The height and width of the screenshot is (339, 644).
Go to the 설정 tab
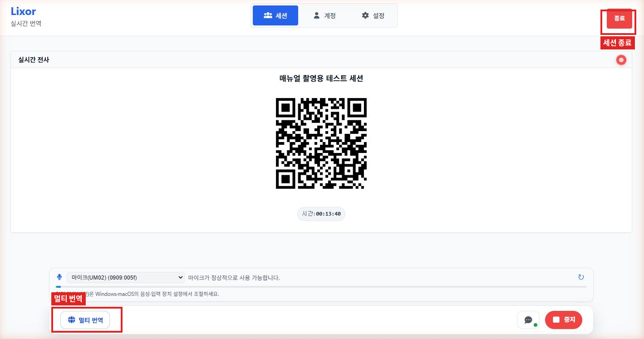(373, 15)
